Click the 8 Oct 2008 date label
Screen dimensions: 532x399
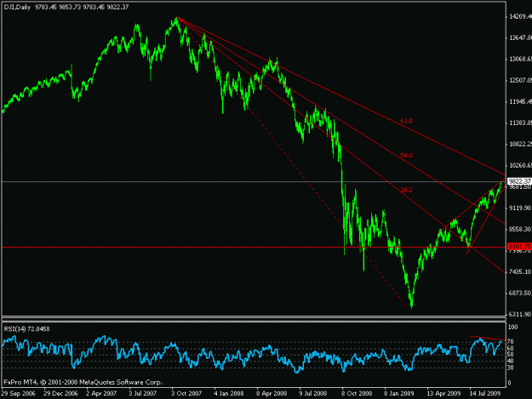[357, 394]
